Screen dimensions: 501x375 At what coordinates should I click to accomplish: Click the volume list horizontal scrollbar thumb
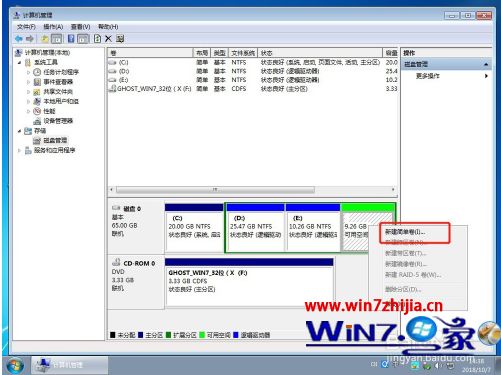click(x=215, y=190)
